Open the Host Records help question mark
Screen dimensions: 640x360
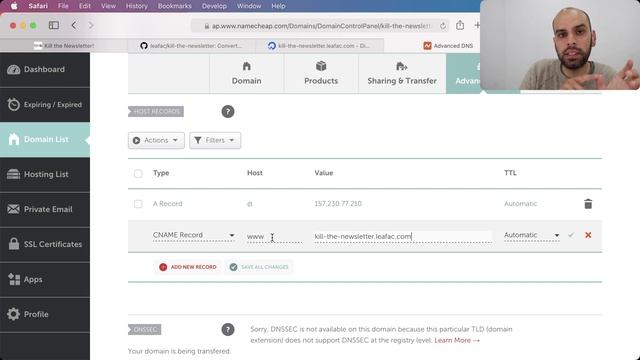[228, 111]
